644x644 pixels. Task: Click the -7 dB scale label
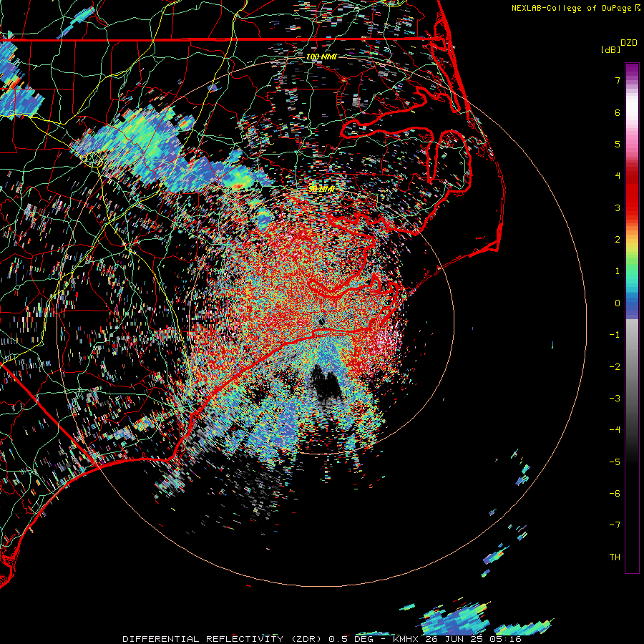pos(615,525)
